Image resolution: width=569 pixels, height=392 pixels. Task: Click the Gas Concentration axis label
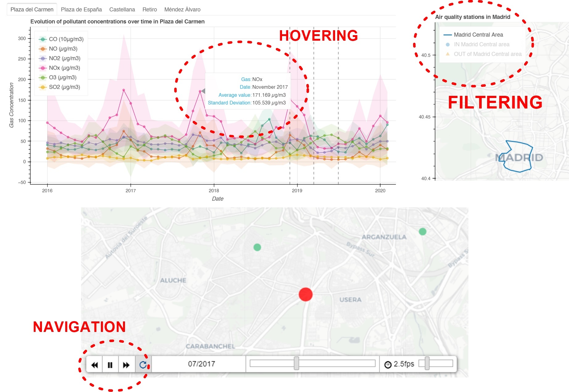coord(11,105)
